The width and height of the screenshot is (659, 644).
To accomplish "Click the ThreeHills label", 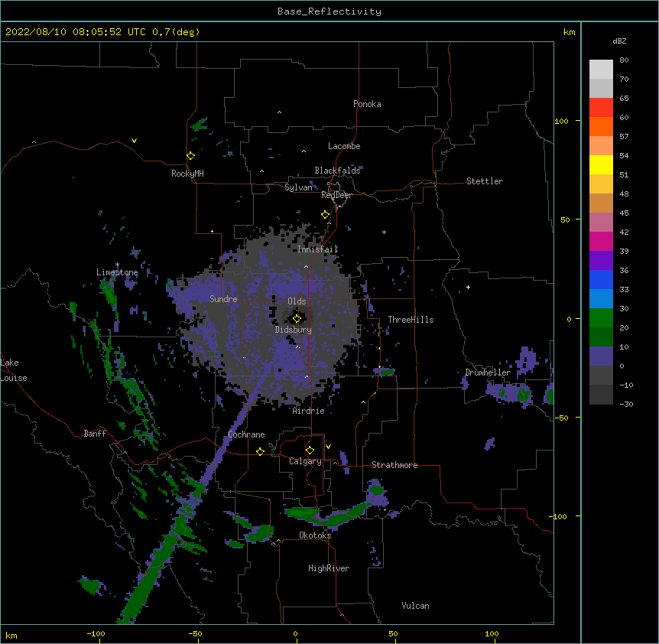I will click(x=411, y=320).
